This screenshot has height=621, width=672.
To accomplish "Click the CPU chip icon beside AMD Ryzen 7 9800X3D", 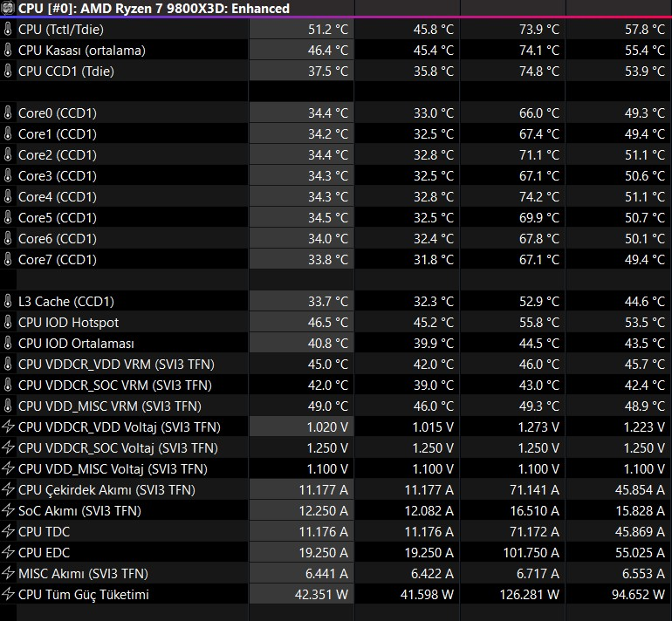I will (x=7, y=8).
